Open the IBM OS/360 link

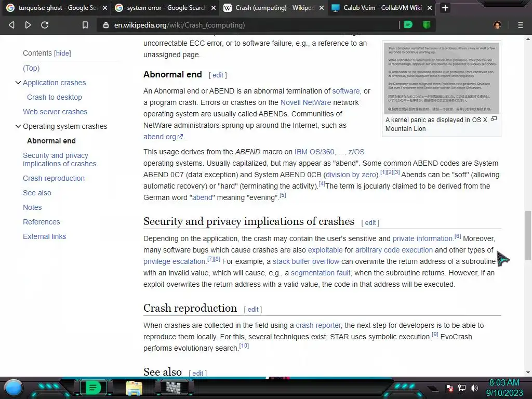(x=314, y=152)
